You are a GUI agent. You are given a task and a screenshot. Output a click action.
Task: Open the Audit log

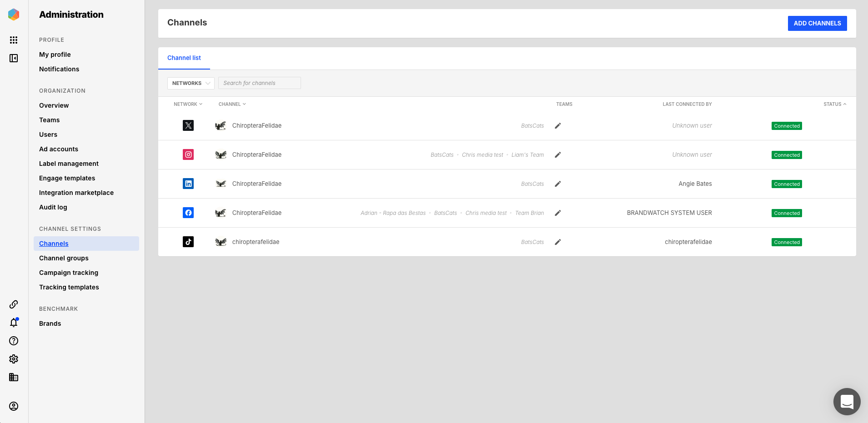coord(53,207)
